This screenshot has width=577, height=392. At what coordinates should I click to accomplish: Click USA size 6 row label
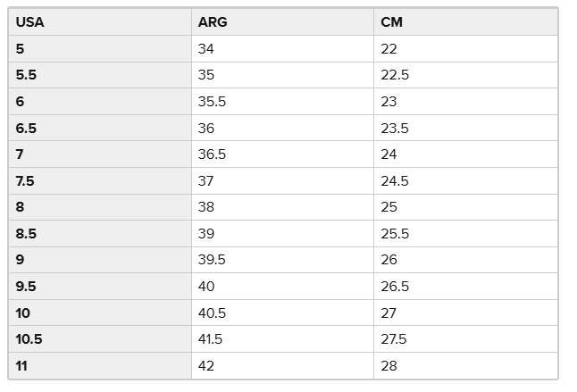click(x=20, y=102)
